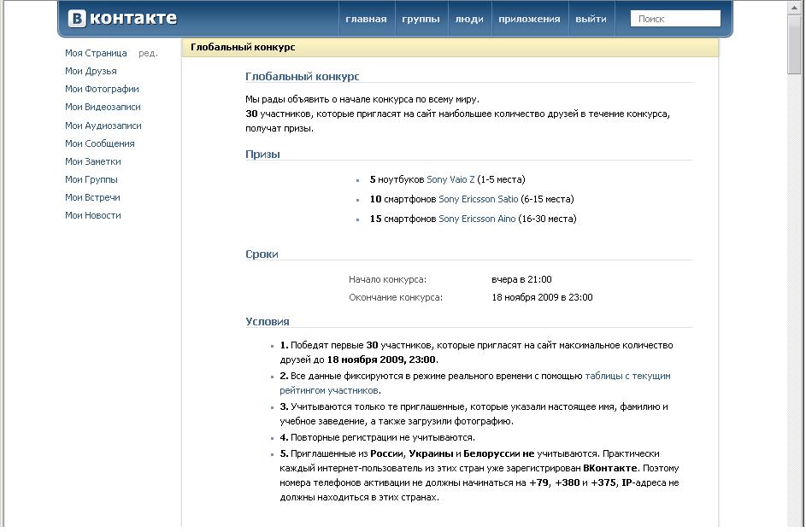The height and width of the screenshot is (532, 806).
Task: Click the text 'Повторные регистрации не учитываются.'
Action: pos(383,437)
